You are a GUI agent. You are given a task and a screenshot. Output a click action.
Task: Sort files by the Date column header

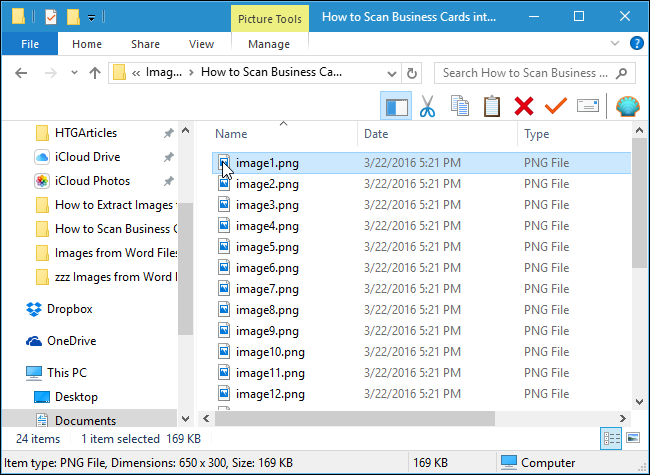click(x=376, y=134)
